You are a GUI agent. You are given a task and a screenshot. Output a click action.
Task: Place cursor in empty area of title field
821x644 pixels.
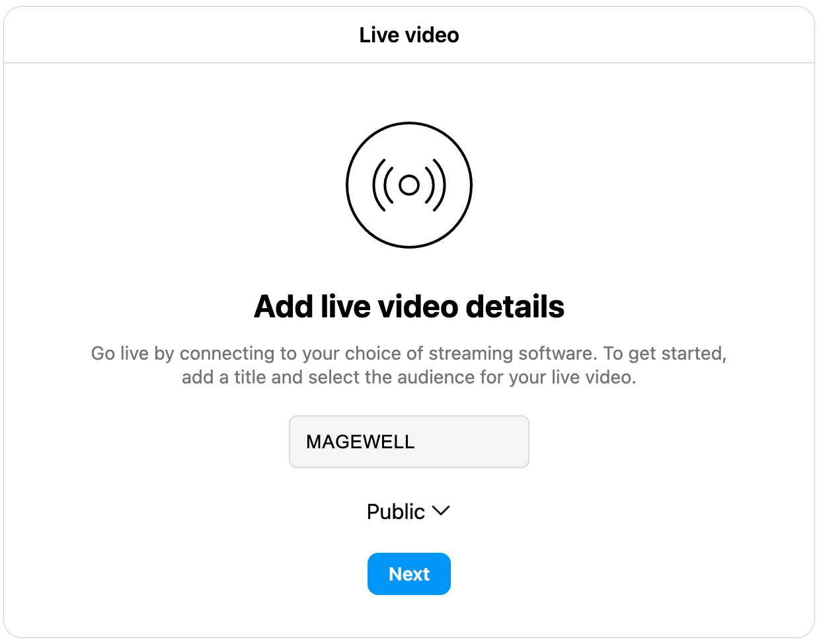(x=473, y=442)
